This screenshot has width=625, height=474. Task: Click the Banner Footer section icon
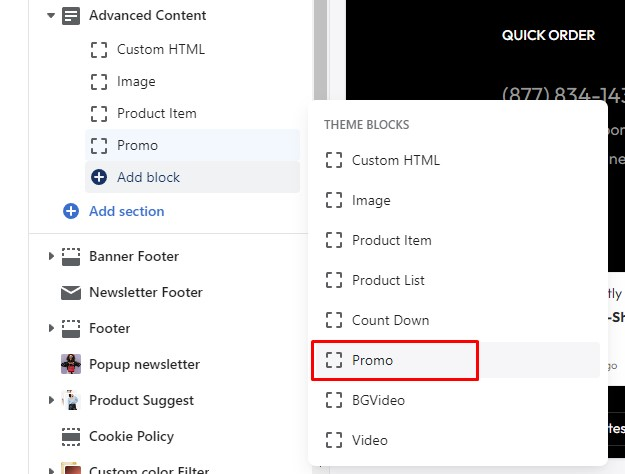71,257
